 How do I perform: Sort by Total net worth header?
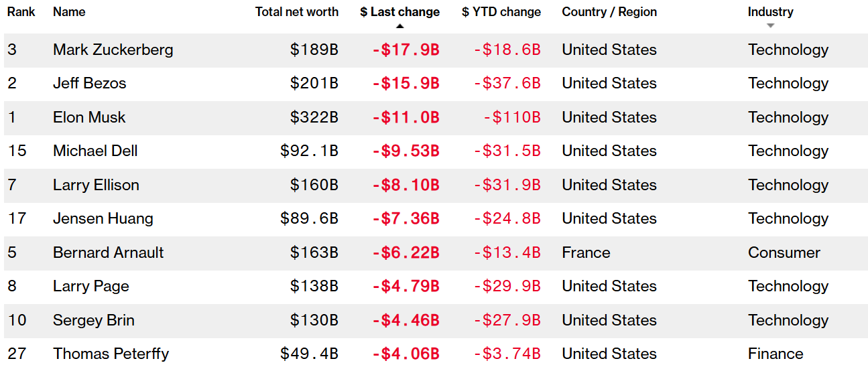(296, 12)
